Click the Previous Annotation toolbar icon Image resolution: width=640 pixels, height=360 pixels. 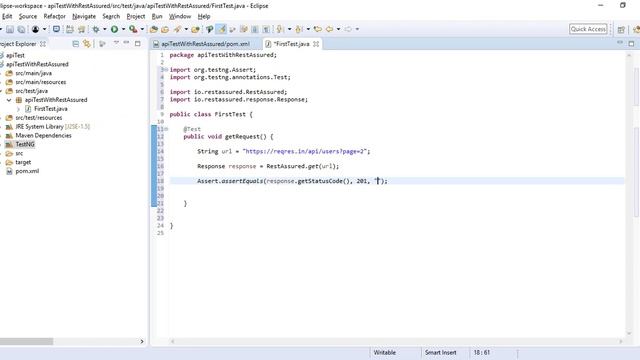(299, 29)
